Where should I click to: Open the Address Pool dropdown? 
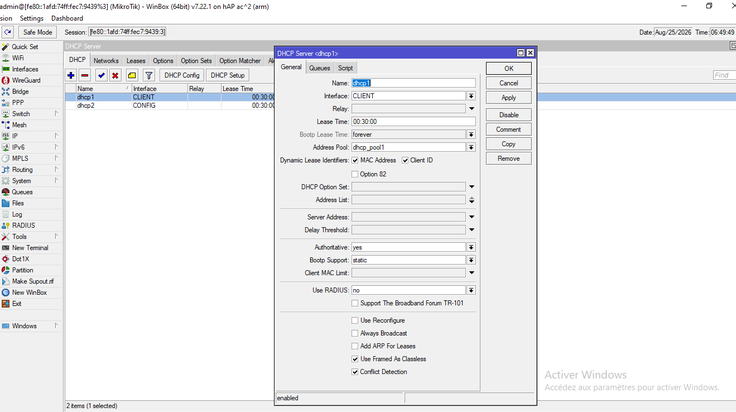coord(471,147)
